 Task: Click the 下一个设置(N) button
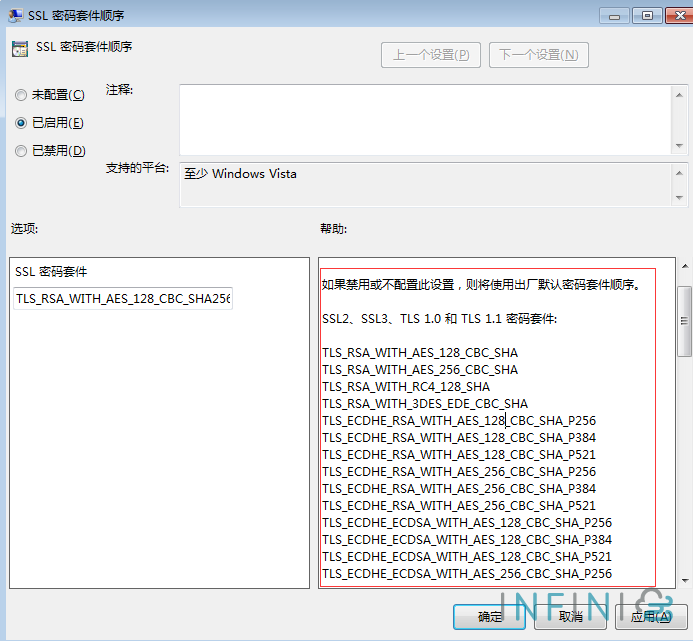pyautogui.click(x=538, y=55)
